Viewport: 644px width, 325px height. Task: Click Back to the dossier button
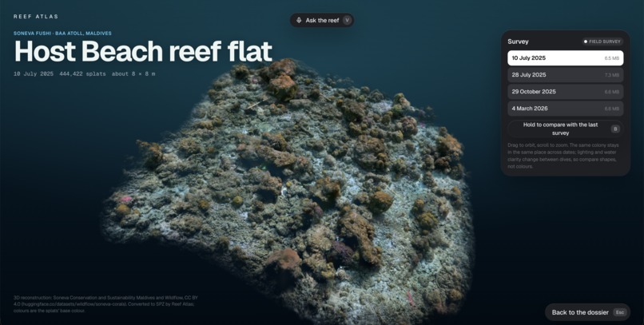pos(587,312)
